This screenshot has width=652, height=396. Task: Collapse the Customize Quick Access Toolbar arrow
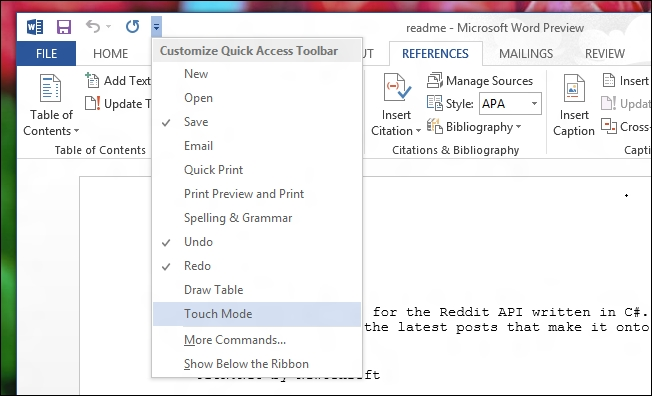pos(156,27)
